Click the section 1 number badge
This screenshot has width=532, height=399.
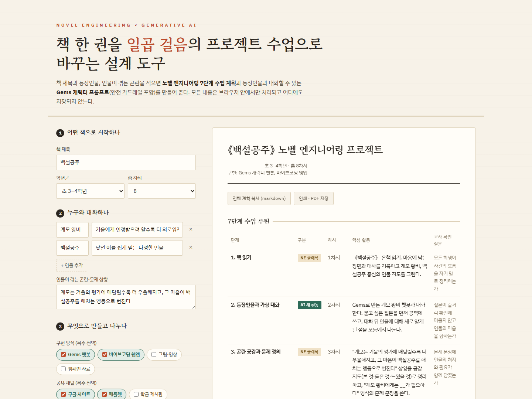pyautogui.click(x=60, y=133)
